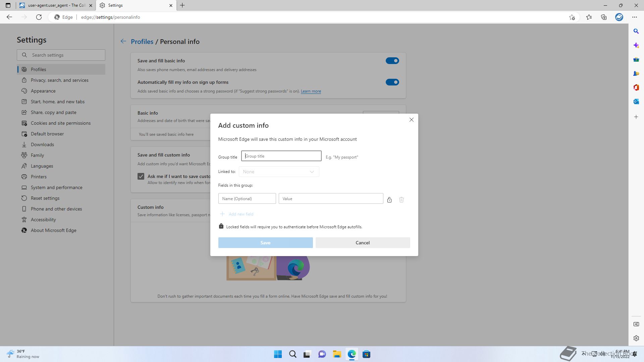Click the address bar URL
The width and height of the screenshot is (644, 362).
110,17
